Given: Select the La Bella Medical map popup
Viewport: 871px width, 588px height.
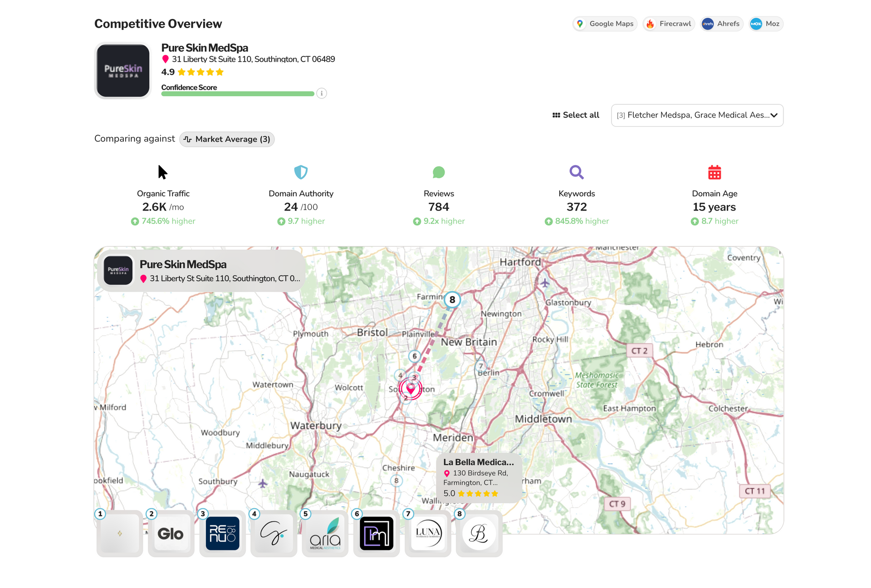Looking at the screenshot, I should (479, 477).
